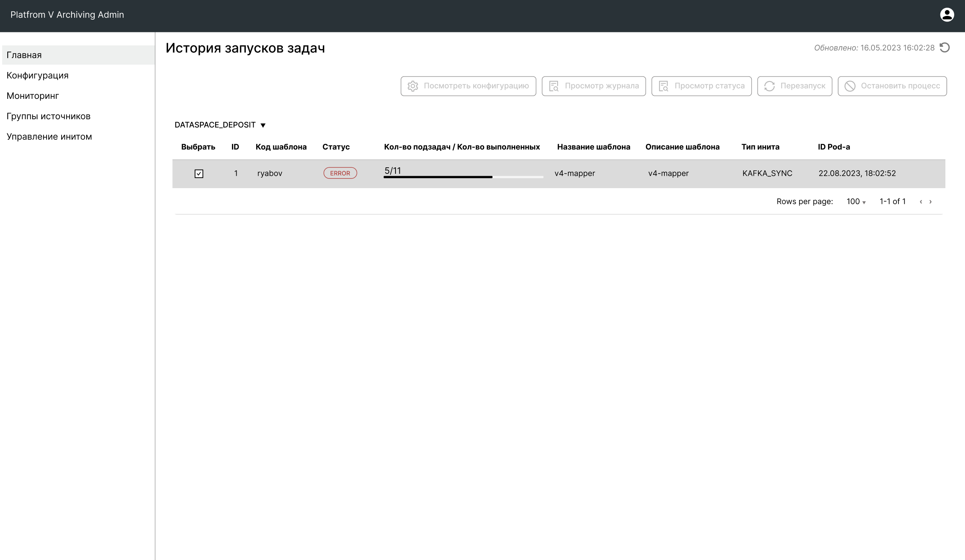The height and width of the screenshot is (560, 965).
Task: Open Главная in the sidebar
Action: (24, 55)
